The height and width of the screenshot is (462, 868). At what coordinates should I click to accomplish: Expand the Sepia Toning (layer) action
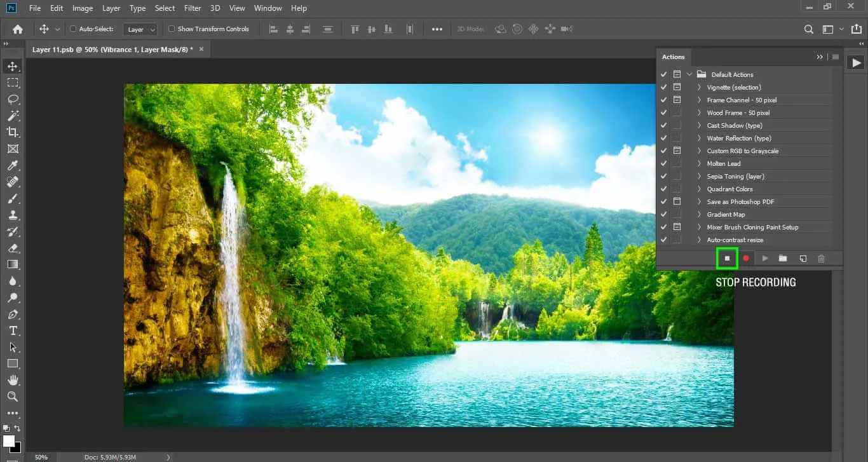click(x=699, y=176)
